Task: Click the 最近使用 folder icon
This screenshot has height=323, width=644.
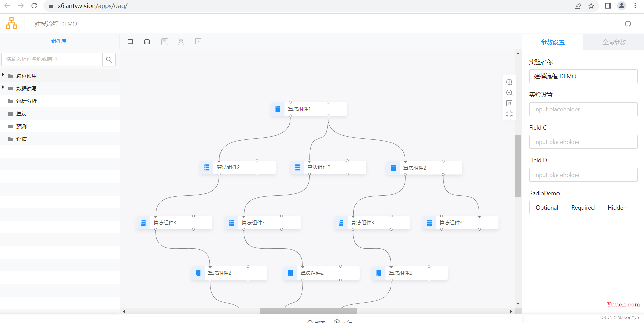Action: (11, 76)
